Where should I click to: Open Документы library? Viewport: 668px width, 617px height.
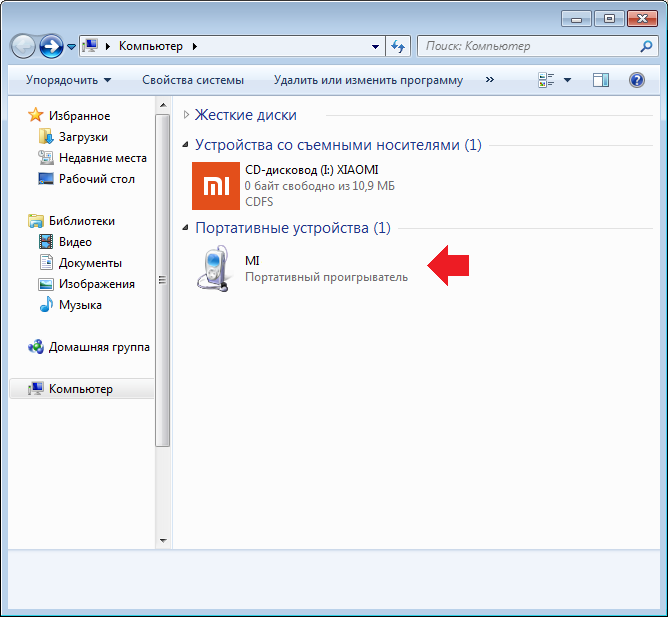click(90, 263)
